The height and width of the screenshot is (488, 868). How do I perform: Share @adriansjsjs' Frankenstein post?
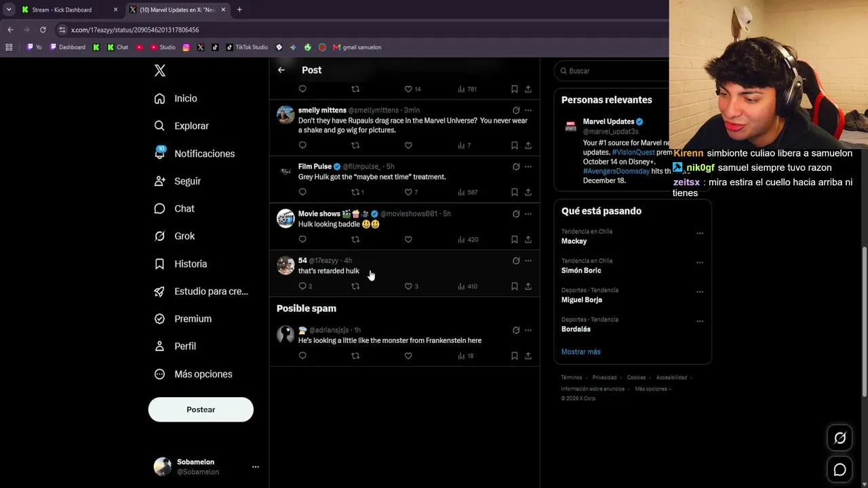(528, 356)
